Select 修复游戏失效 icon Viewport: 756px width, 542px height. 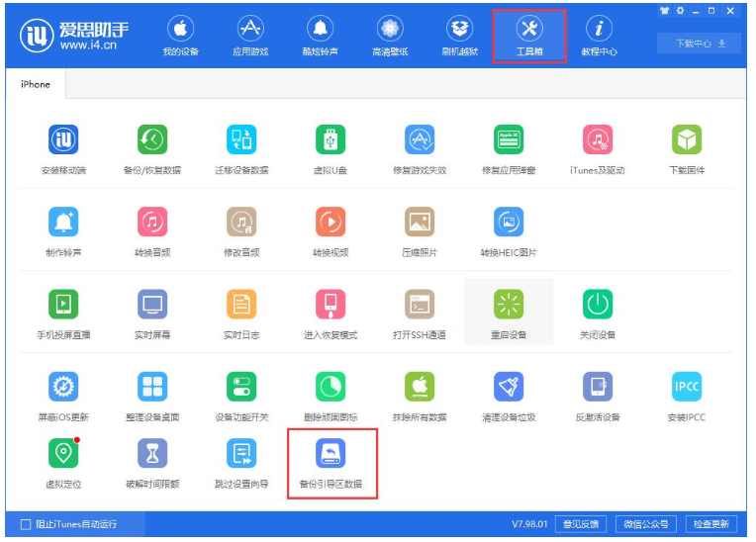point(420,139)
